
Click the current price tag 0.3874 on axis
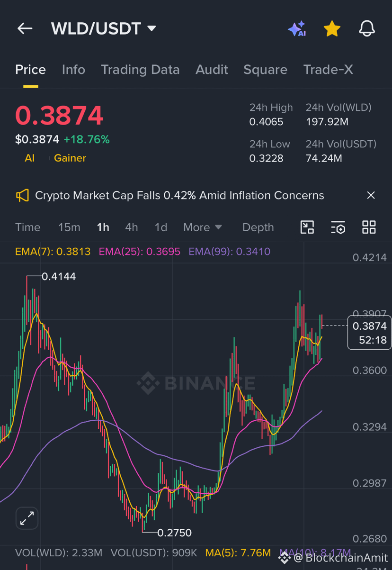(370, 333)
